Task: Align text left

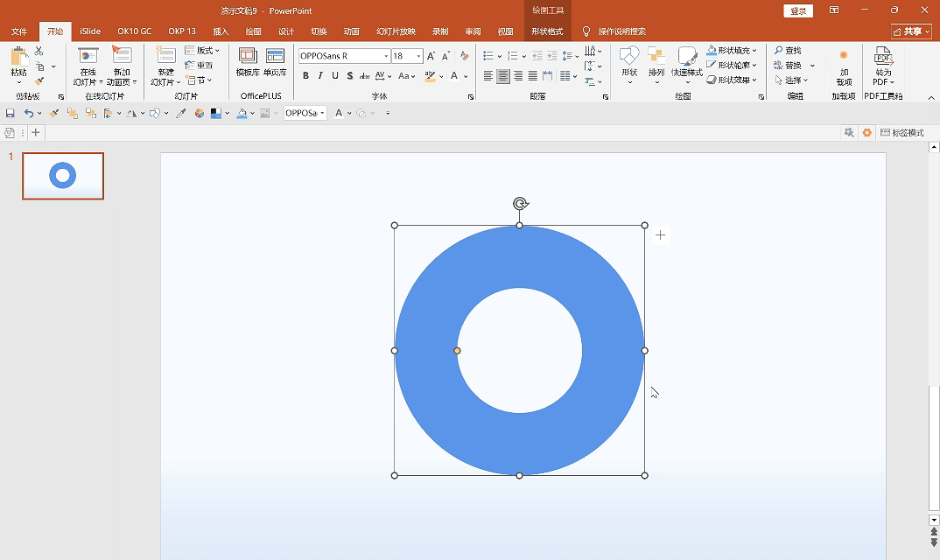Action: click(488, 76)
